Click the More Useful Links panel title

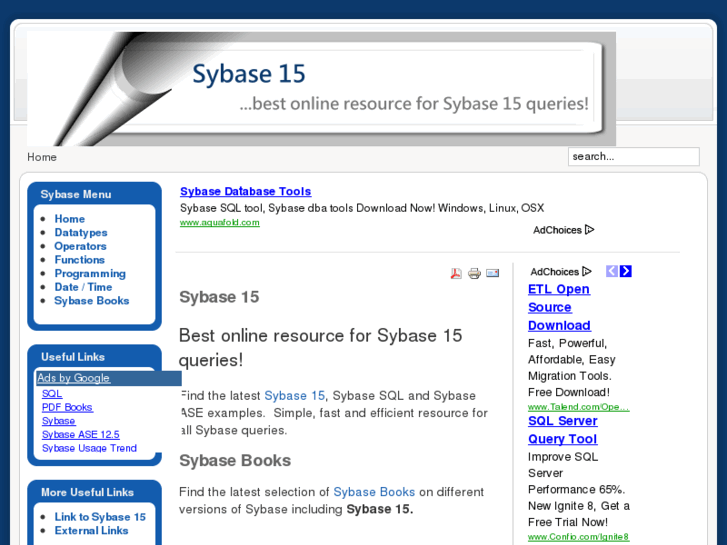(x=87, y=492)
